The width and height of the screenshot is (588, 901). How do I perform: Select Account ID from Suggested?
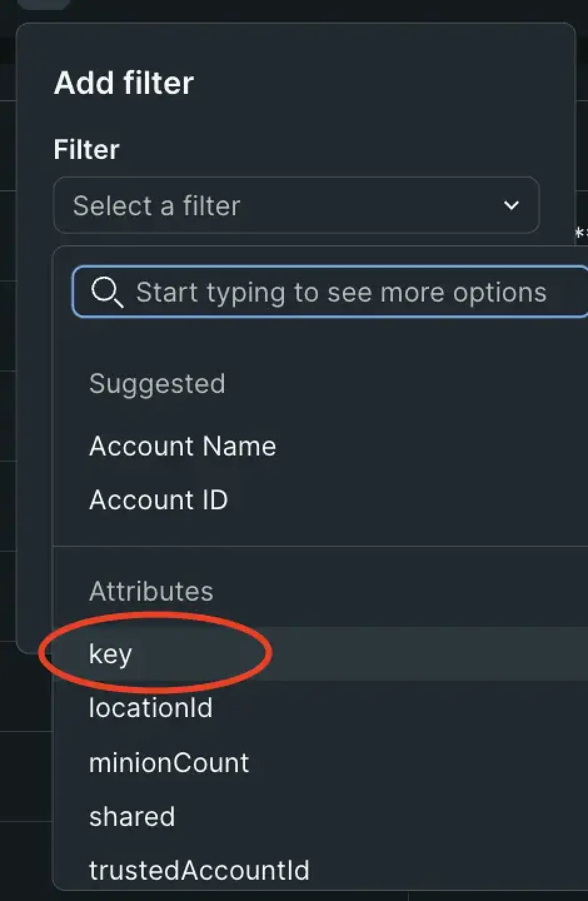pos(159,499)
